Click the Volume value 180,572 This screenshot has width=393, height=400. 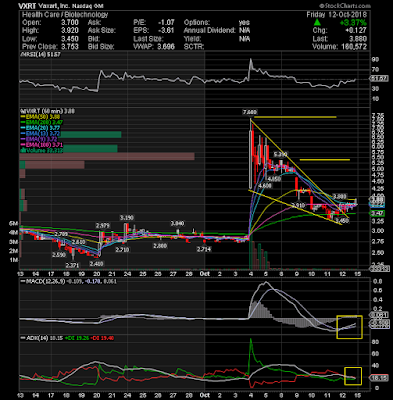pyautogui.click(x=353, y=47)
